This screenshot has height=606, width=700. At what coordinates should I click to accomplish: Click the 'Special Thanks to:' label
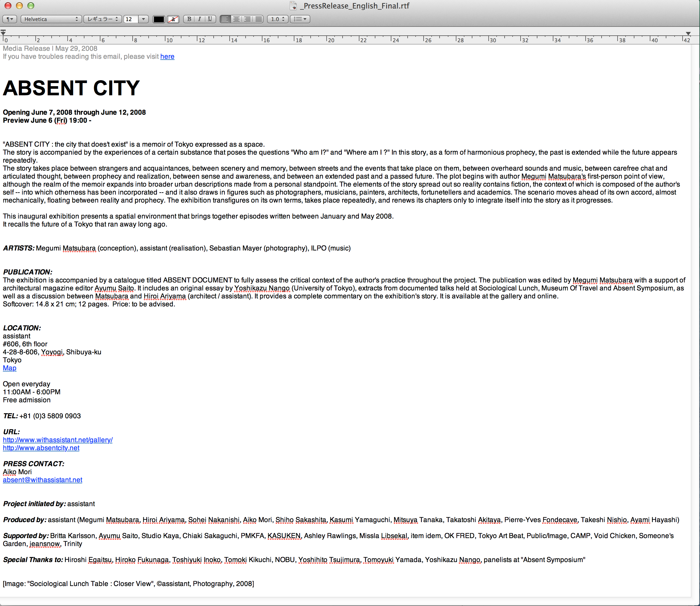point(33,560)
